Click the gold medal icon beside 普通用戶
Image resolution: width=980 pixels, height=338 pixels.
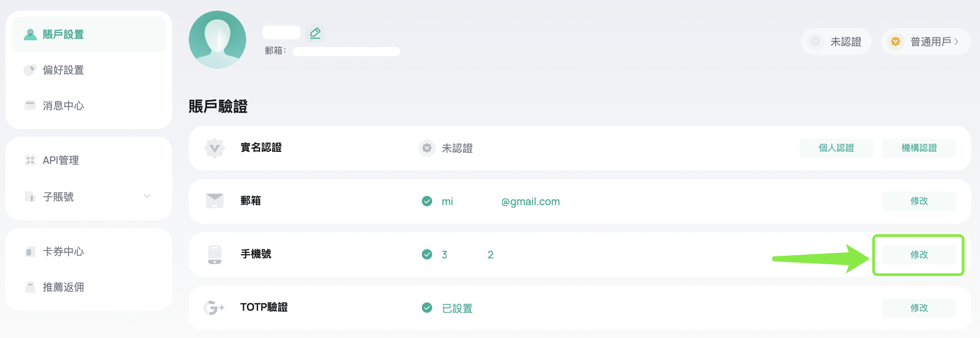(x=896, y=42)
